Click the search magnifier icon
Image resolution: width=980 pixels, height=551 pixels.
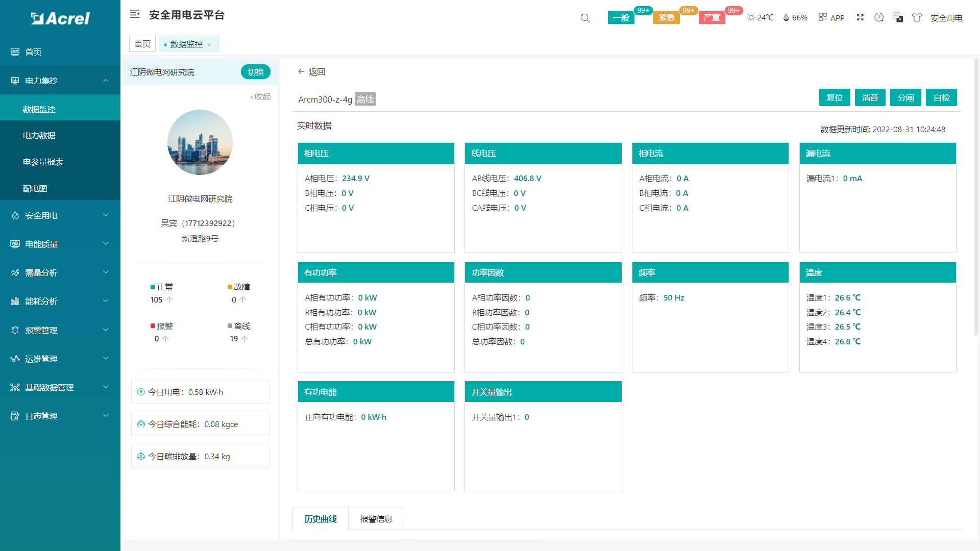pyautogui.click(x=585, y=18)
